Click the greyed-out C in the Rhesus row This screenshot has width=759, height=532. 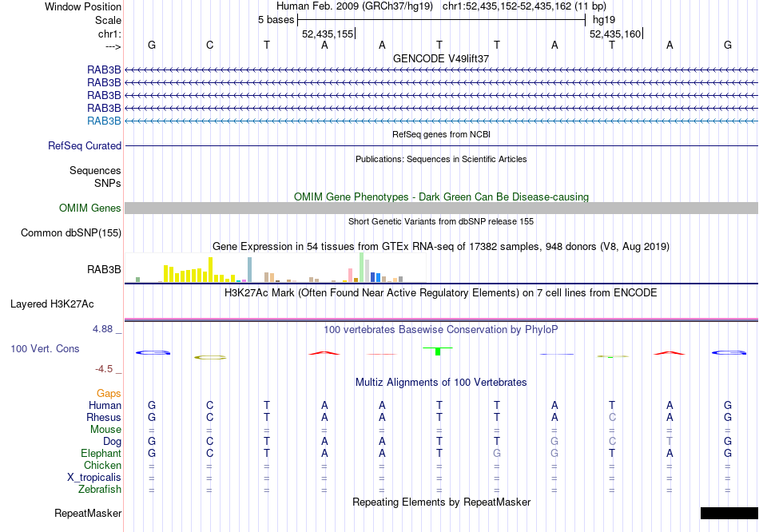coord(612,417)
